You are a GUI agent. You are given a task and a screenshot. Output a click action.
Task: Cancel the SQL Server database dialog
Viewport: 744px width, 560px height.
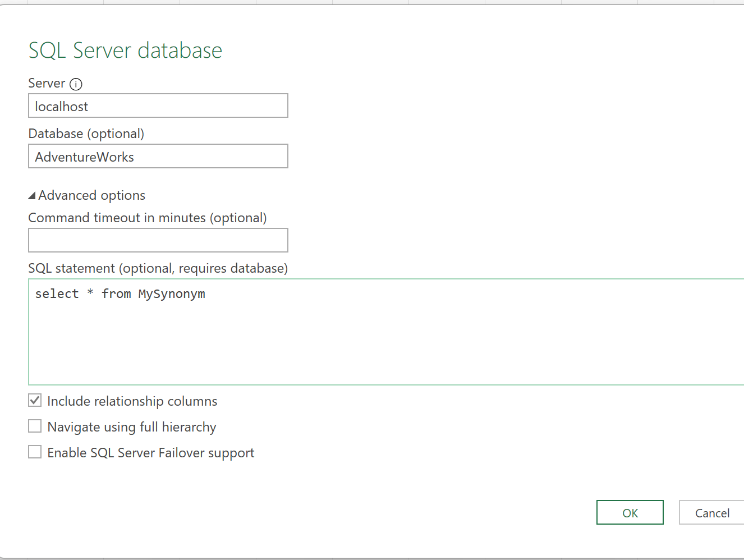(711, 512)
